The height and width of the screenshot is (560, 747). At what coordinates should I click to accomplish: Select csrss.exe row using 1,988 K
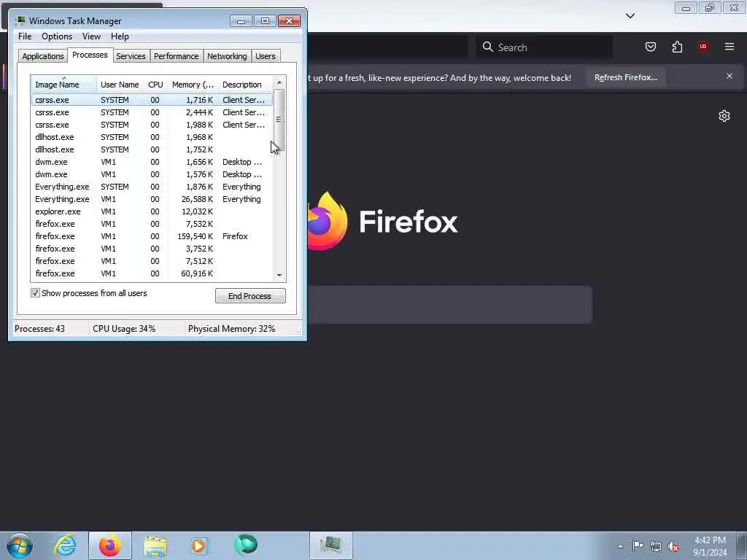[x=152, y=125]
